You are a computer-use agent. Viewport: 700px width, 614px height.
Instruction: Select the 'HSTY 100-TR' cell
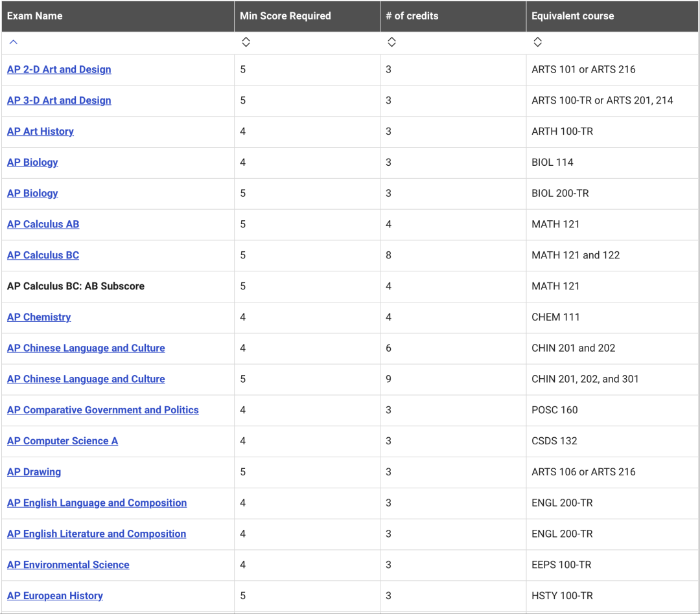(612, 596)
